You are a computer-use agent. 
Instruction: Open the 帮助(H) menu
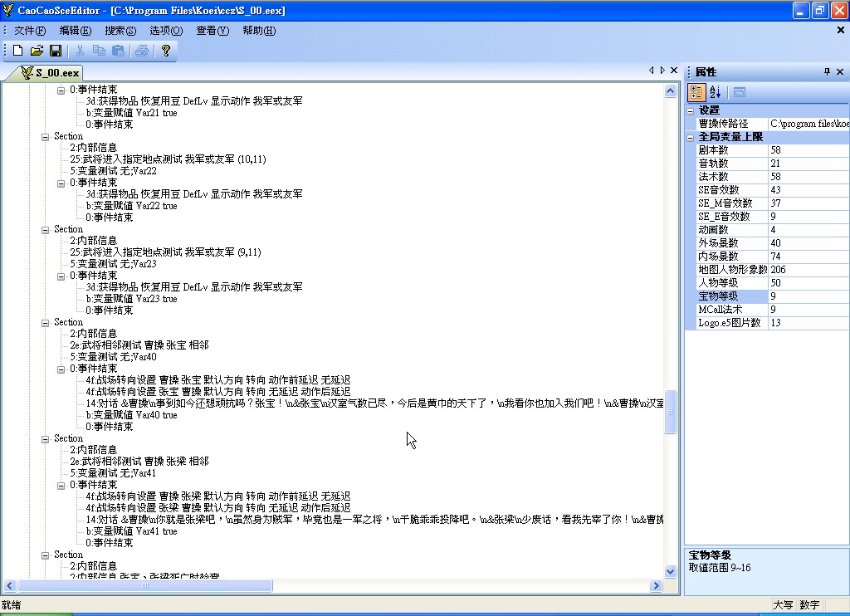[259, 31]
